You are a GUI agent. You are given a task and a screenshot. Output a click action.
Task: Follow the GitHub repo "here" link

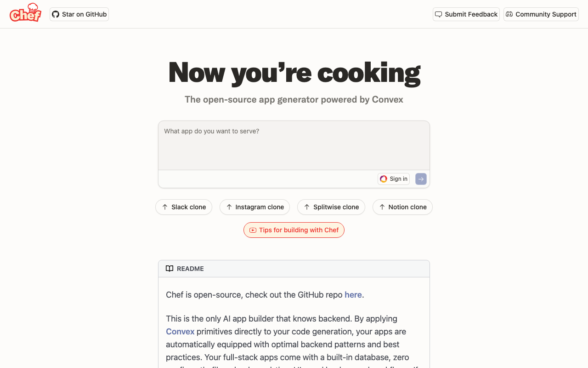pyautogui.click(x=353, y=295)
